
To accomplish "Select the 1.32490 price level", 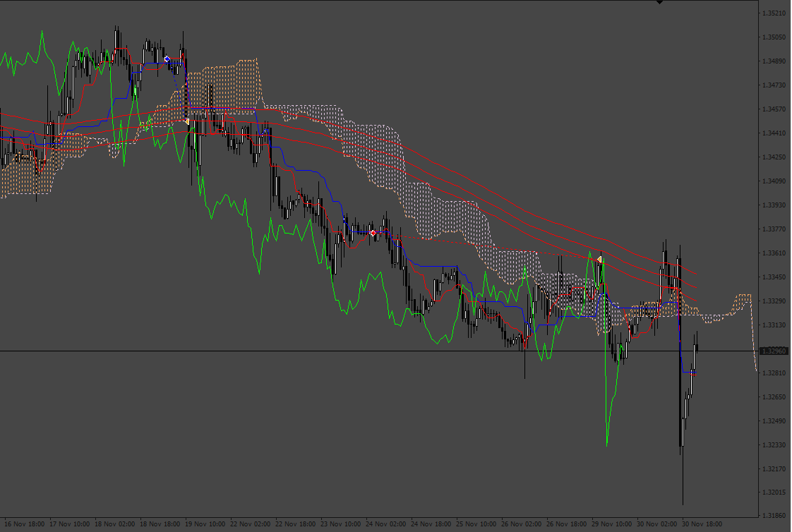I will click(x=774, y=421).
